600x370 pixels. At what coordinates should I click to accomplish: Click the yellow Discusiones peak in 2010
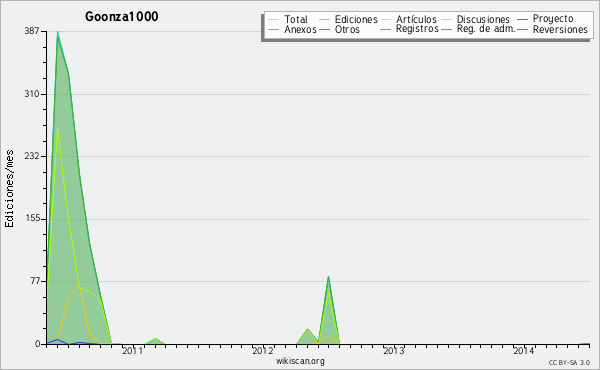click(x=79, y=286)
